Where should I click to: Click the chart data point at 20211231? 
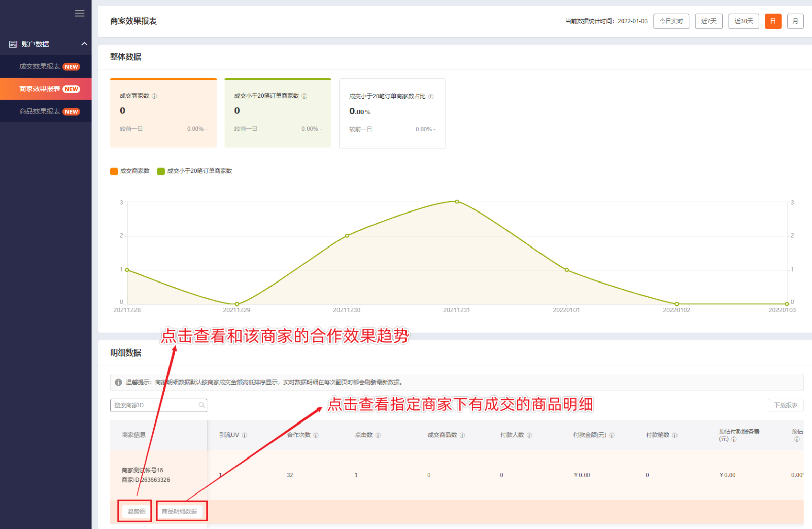coord(457,202)
